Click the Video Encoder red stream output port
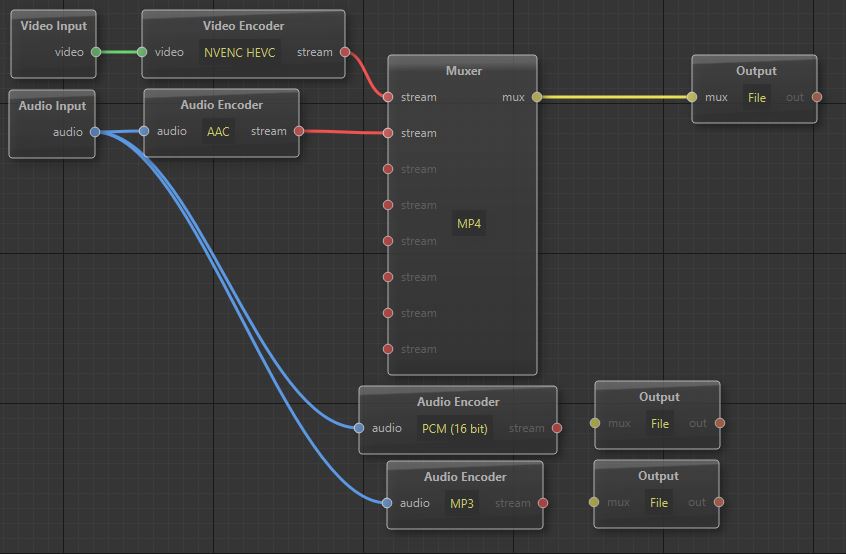Screen dimensions: 846x554 point(345,52)
